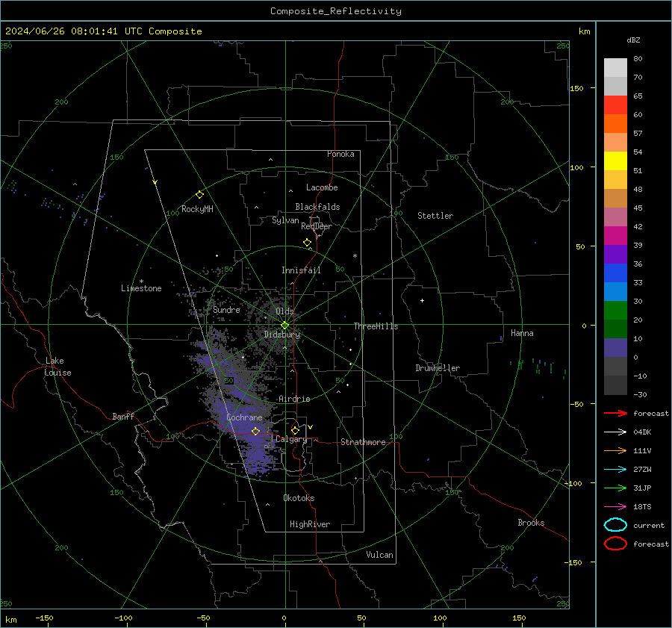Image resolution: width=672 pixels, height=628 pixels.
Task: Click the white 04DK arrow in legend
Action: tap(615, 432)
